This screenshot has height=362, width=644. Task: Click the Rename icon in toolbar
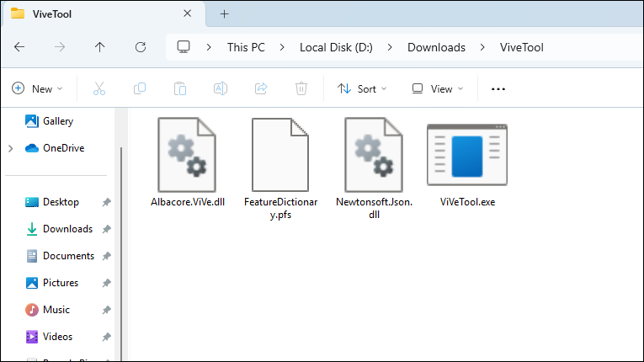click(x=221, y=88)
